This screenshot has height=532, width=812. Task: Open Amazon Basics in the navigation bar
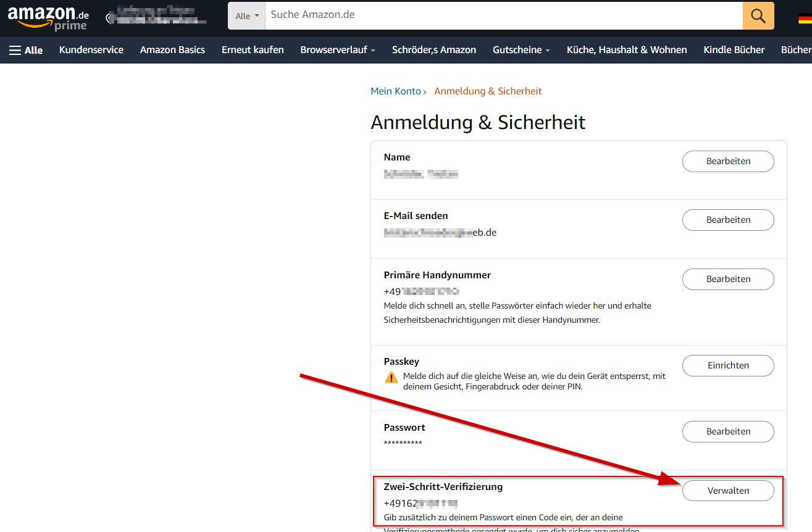(172, 50)
